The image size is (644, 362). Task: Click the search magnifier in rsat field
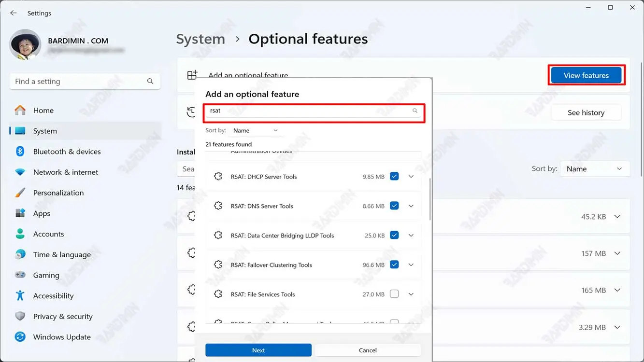point(415,111)
